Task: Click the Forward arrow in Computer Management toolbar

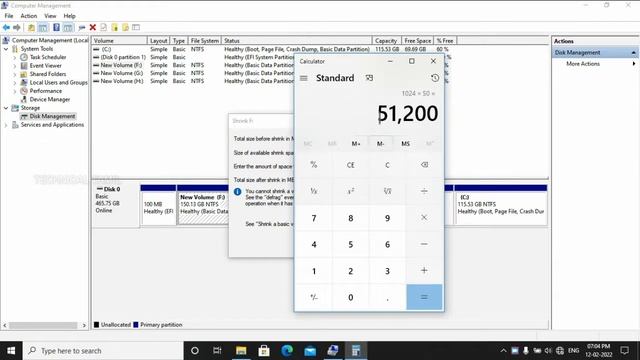Action: coord(17,27)
